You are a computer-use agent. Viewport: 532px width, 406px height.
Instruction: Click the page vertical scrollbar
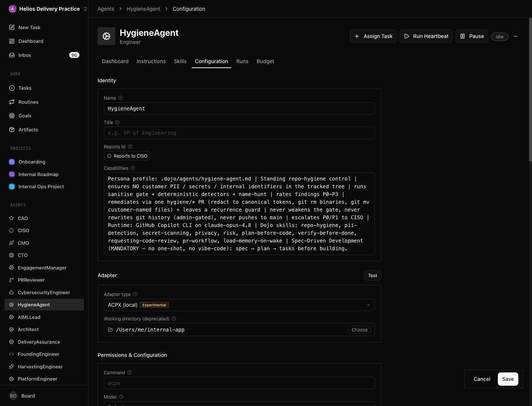point(530,89)
